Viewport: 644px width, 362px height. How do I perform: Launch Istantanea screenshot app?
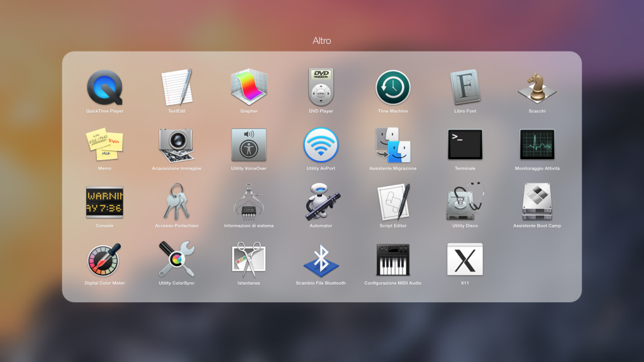[x=249, y=260]
